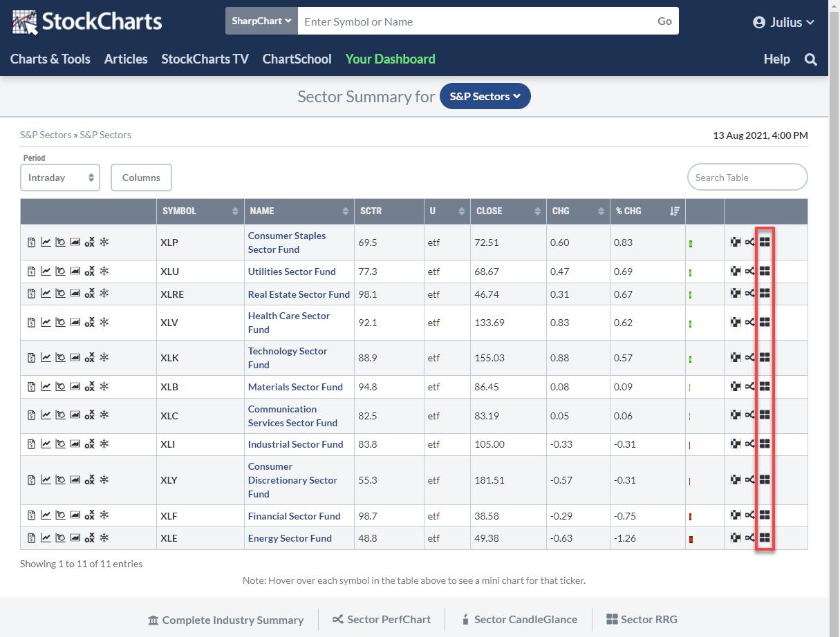Screen dimensions: 840x637
Task: Open the hand-pointer ACP chart icon for XLI
Action: point(60,444)
